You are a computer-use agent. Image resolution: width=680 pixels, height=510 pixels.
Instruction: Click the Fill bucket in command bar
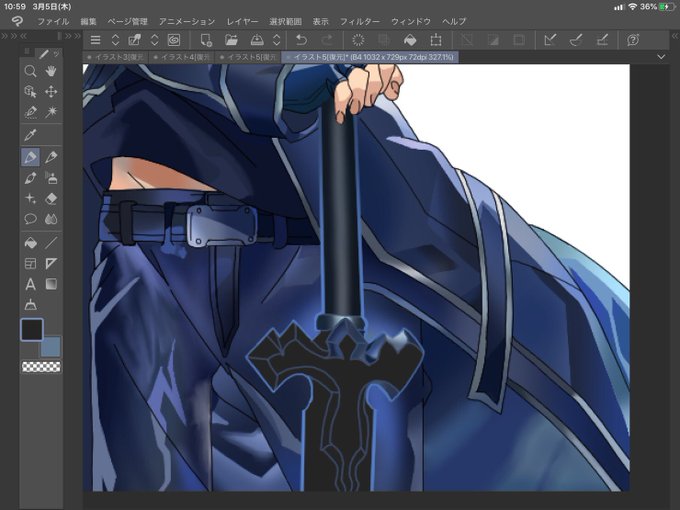[410, 40]
